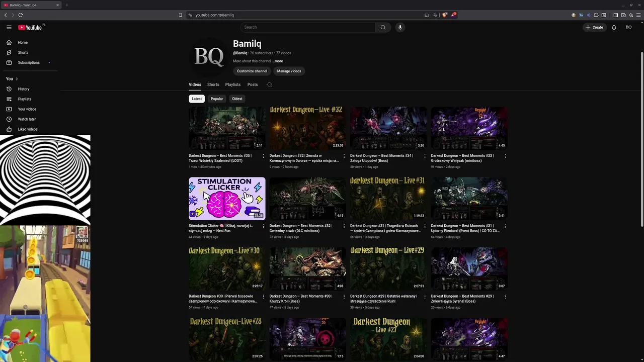This screenshot has width=644, height=362.
Task: Open Liked videos in the sidebar
Action: 29,129
